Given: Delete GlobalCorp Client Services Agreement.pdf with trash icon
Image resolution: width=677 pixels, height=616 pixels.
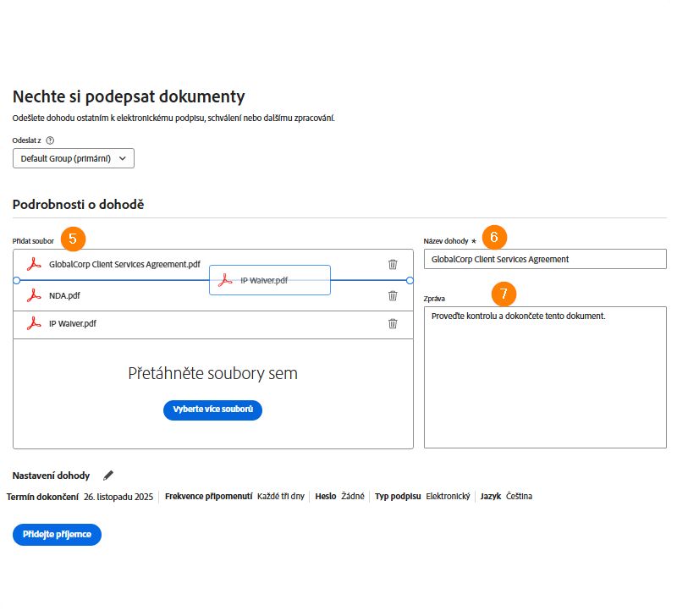Looking at the screenshot, I should click(393, 264).
